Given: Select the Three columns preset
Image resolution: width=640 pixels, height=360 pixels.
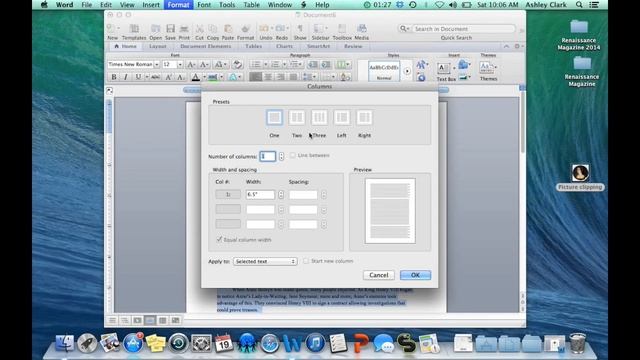Looking at the screenshot, I should click(x=319, y=118).
